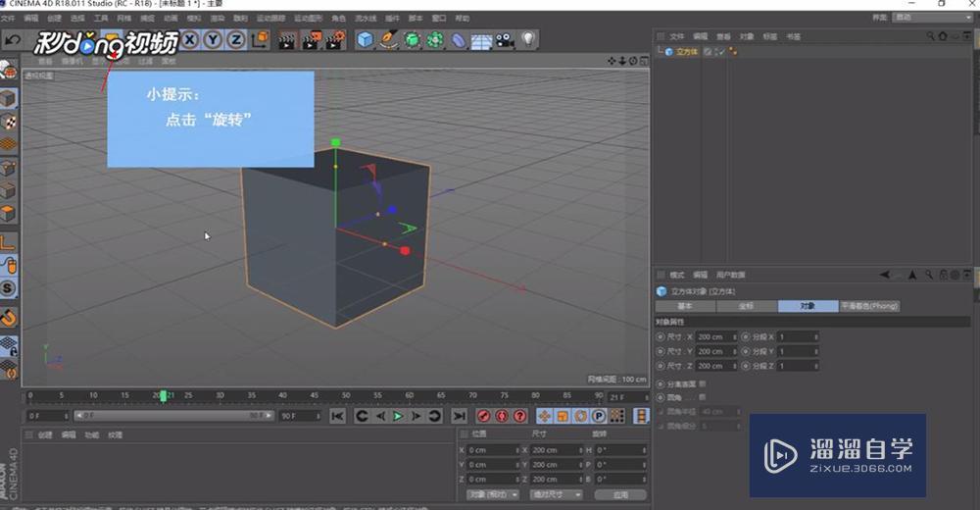Click Play Forwards green triangle
This screenshot has width=980, height=510.
(x=398, y=416)
